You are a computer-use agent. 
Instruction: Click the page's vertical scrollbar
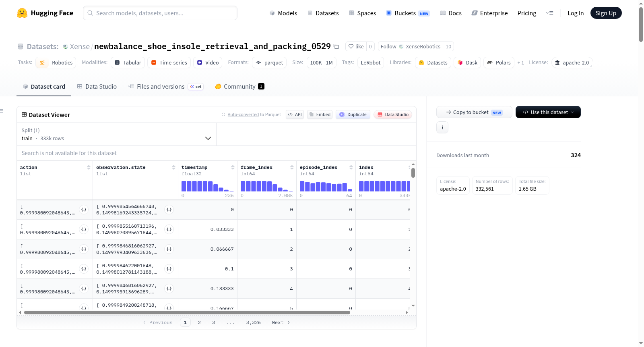click(x=641, y=24)
